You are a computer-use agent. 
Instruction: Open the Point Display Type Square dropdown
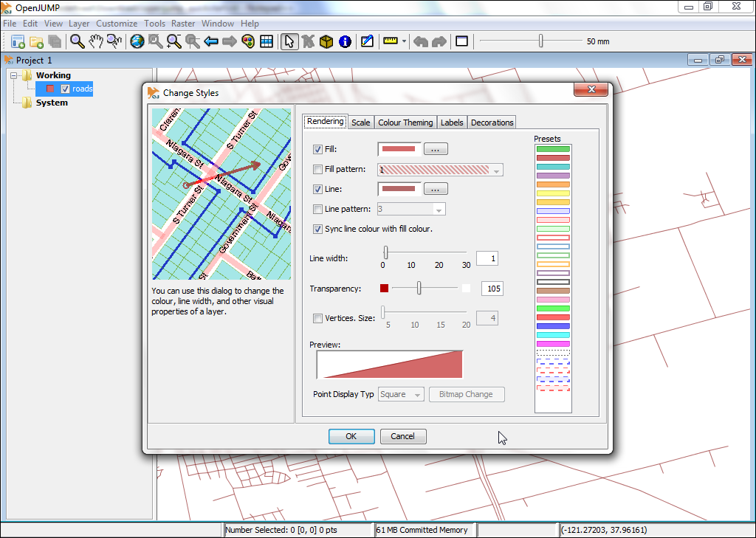[401, 394]
